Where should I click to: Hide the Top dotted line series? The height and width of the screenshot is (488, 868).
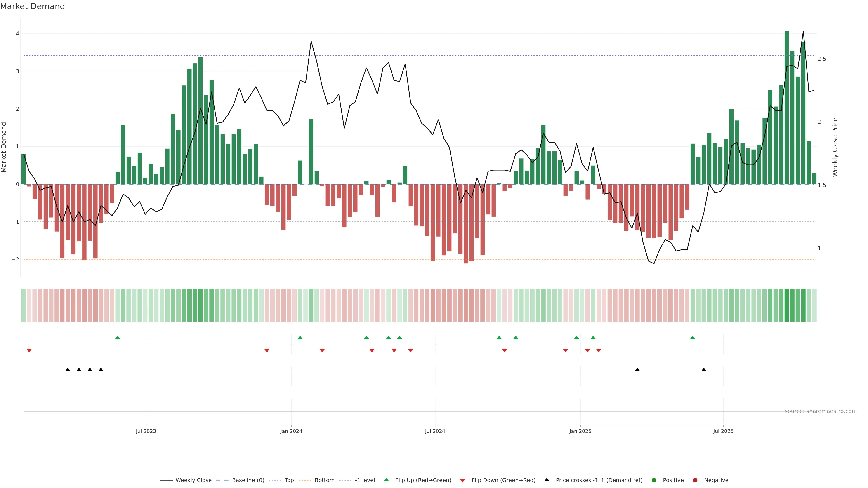[289, 480]
